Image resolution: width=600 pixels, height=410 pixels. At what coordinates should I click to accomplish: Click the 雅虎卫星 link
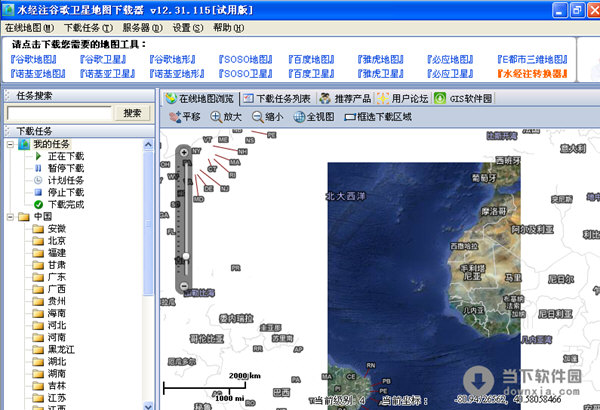(381, 74)
